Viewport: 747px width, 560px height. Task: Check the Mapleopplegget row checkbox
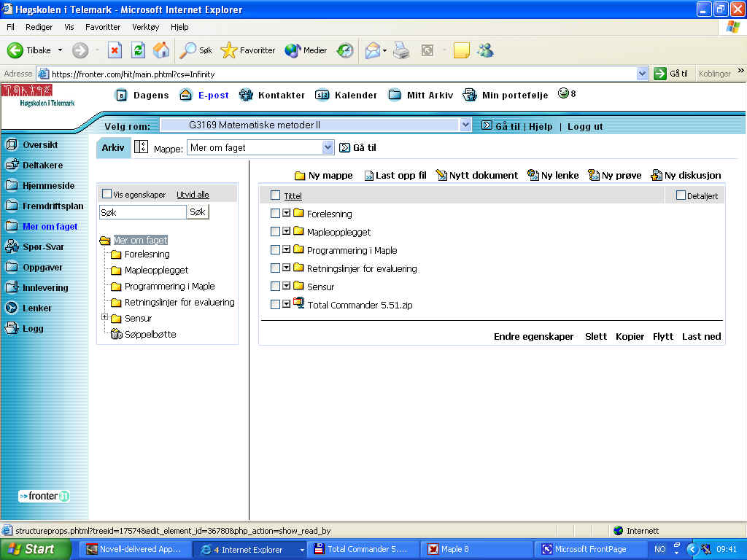tap(275, 231)
